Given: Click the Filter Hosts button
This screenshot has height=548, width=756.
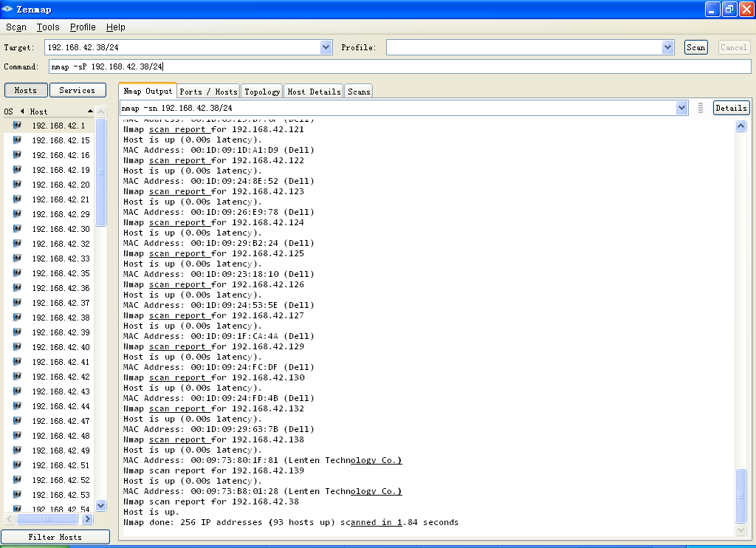Looking at the screenshot, I should [x=55, y=537].
